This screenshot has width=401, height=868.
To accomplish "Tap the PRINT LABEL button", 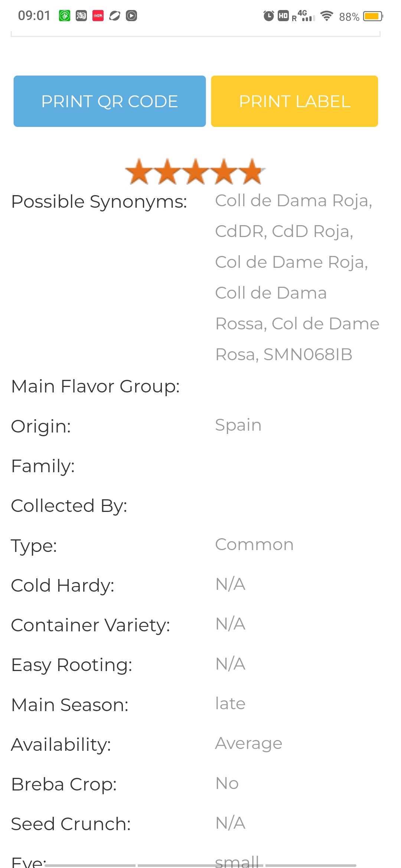I will pyautogui.click(x=294, y=101).
